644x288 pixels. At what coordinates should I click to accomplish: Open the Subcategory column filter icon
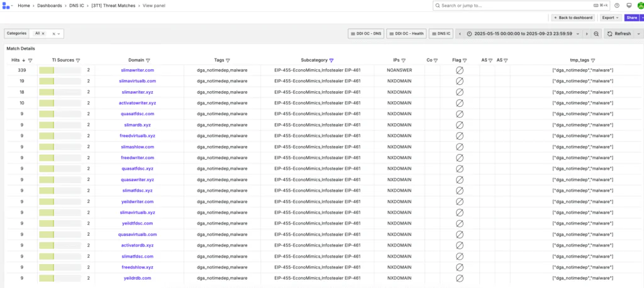click(x=331, y=60)
